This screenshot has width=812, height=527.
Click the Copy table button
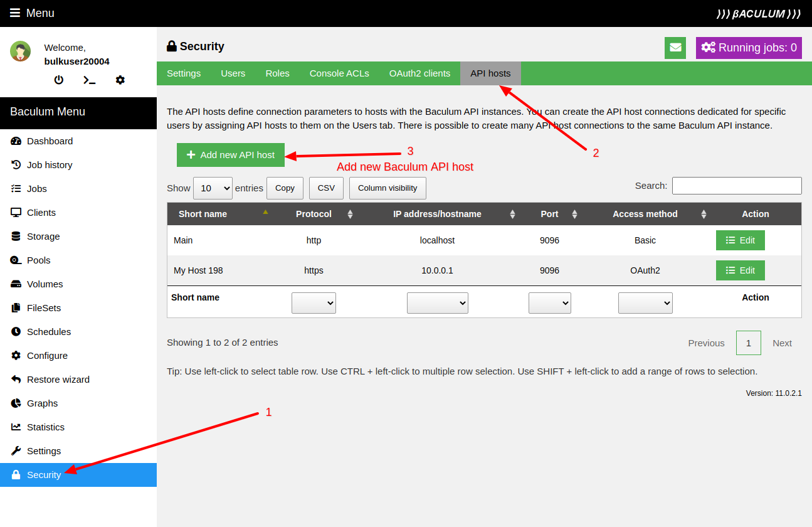285,188
